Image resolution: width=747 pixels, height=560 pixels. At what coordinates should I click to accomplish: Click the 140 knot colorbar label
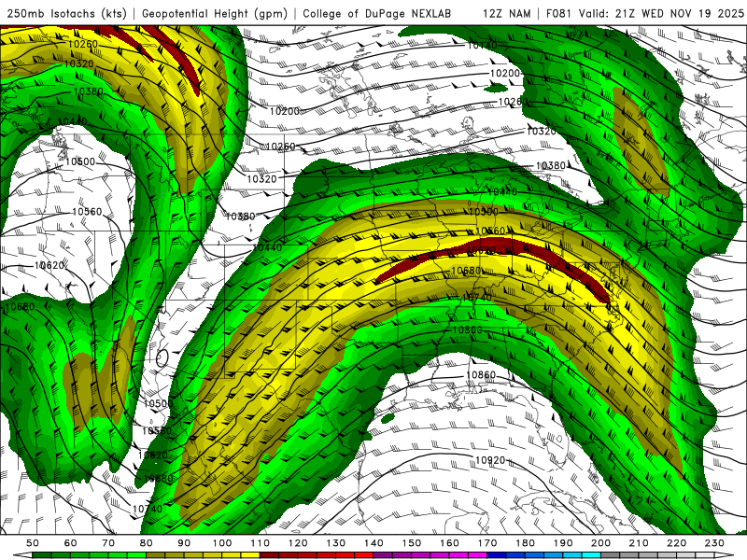click(373, 543)
